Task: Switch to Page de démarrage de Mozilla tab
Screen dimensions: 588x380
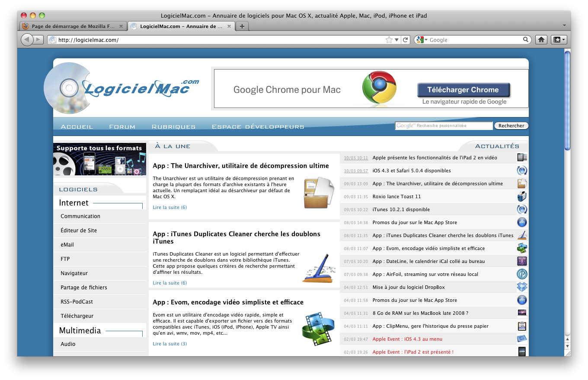Action: [x=73, y=26]
